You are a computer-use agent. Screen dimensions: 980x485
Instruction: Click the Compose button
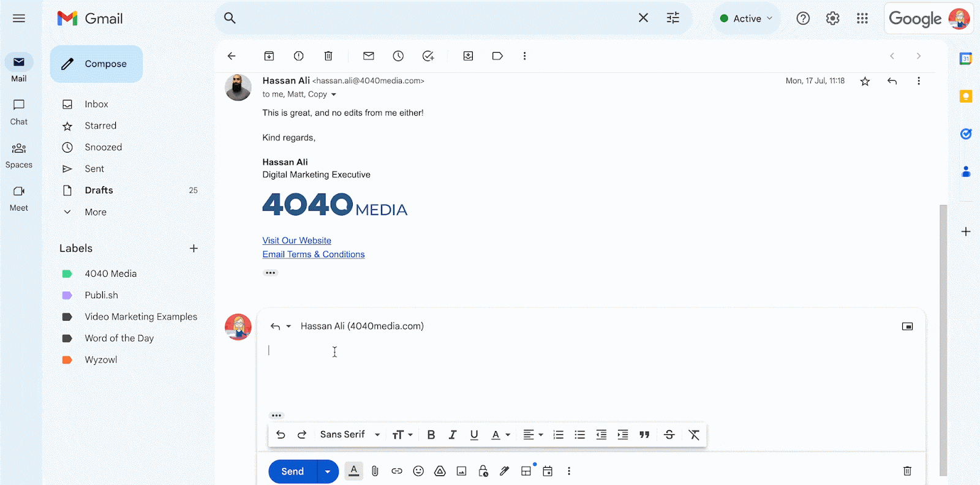[x=97, y=64]
